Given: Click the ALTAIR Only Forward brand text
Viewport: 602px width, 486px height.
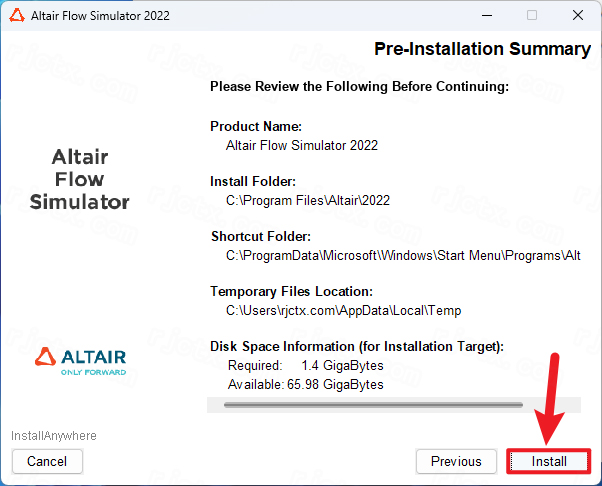Looking at the screenshot, I should (93, 362).
